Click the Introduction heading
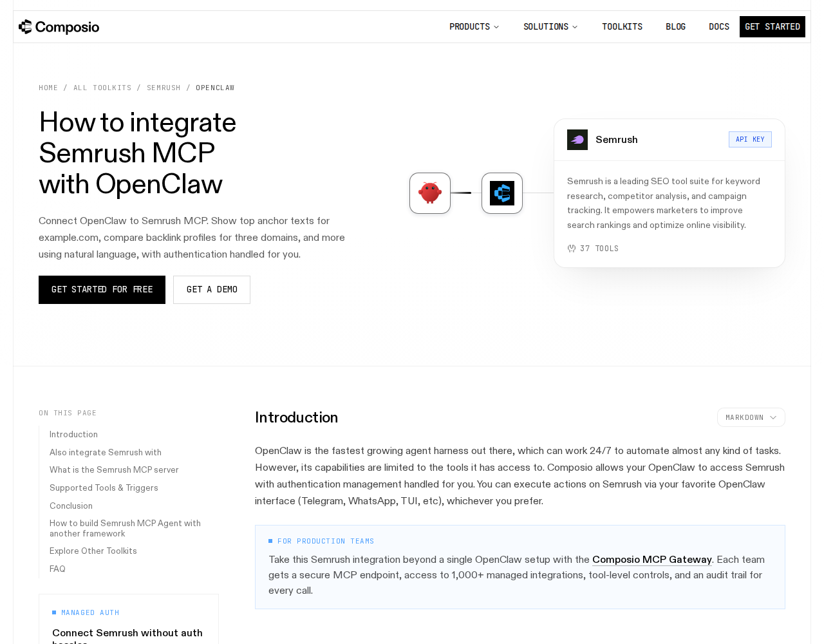Image resolution: width=824 pixels, height=644 pixels. tap(296, 417)
